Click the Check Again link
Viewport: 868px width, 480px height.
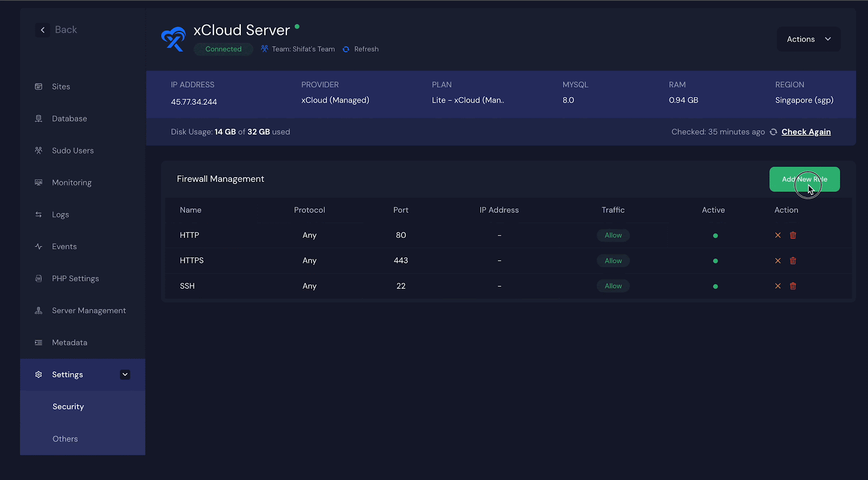(806, 132)
